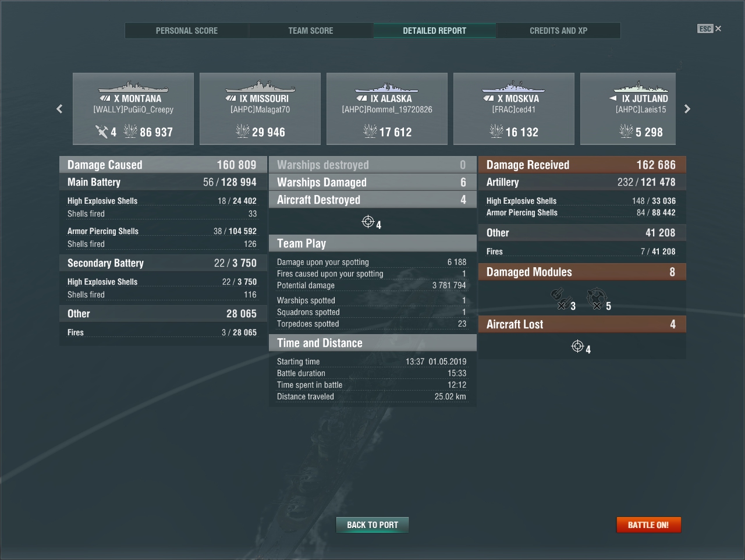Start a new match with Battle On!

[648, 525]
